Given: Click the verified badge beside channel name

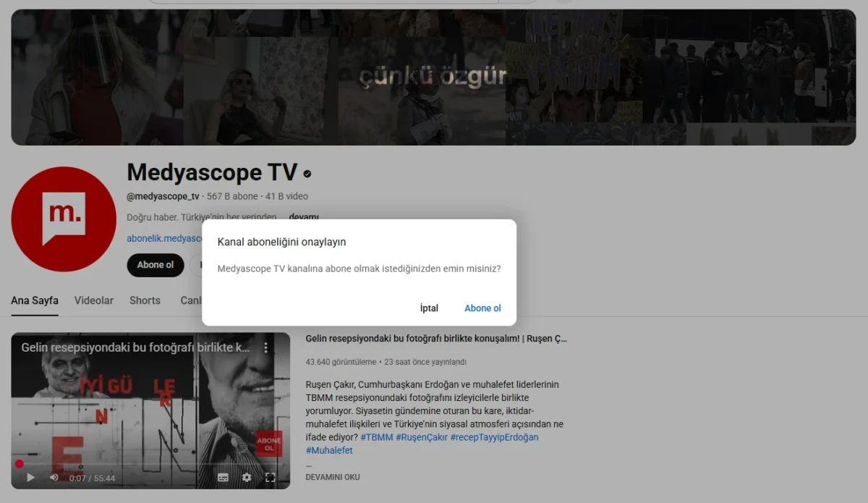Looking at the screenshot, I should click(307, 174).
